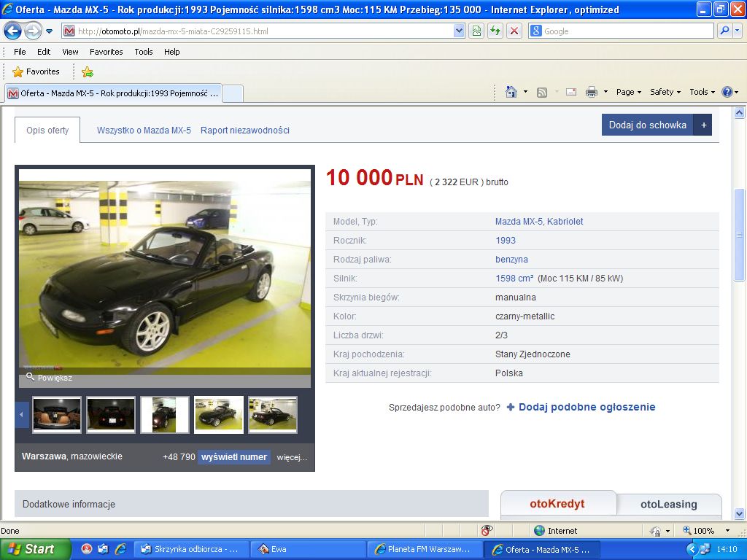Click the Add to Favorites Bar icon

88,72
